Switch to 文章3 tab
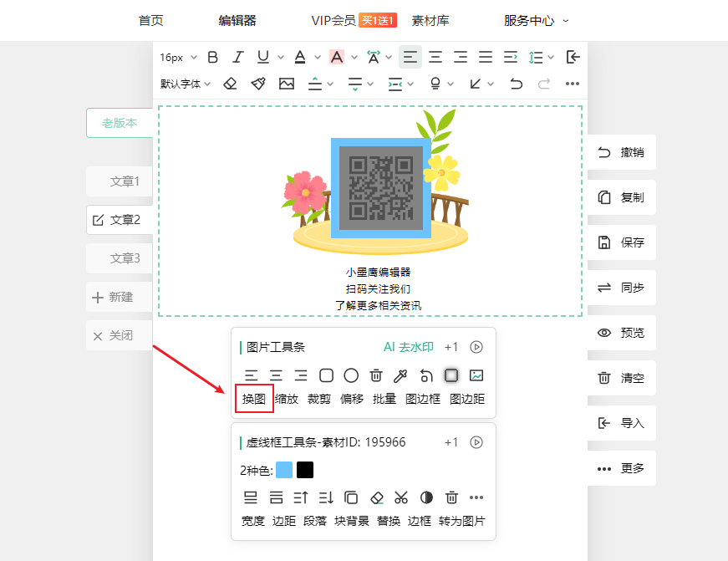 point(120,258)
